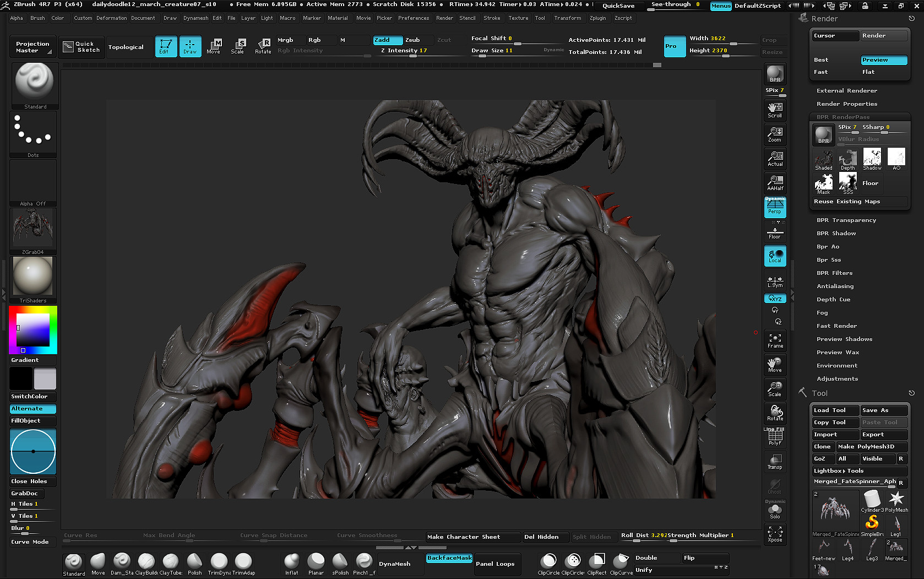Click the BPR render button on right shelf
The width and height of the screenshot is (924, 579).
point(775,74)
